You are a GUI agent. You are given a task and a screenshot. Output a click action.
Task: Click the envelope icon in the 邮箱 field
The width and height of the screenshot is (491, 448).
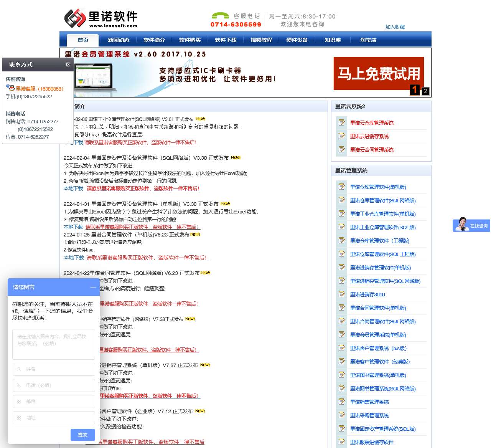[18, 402]
